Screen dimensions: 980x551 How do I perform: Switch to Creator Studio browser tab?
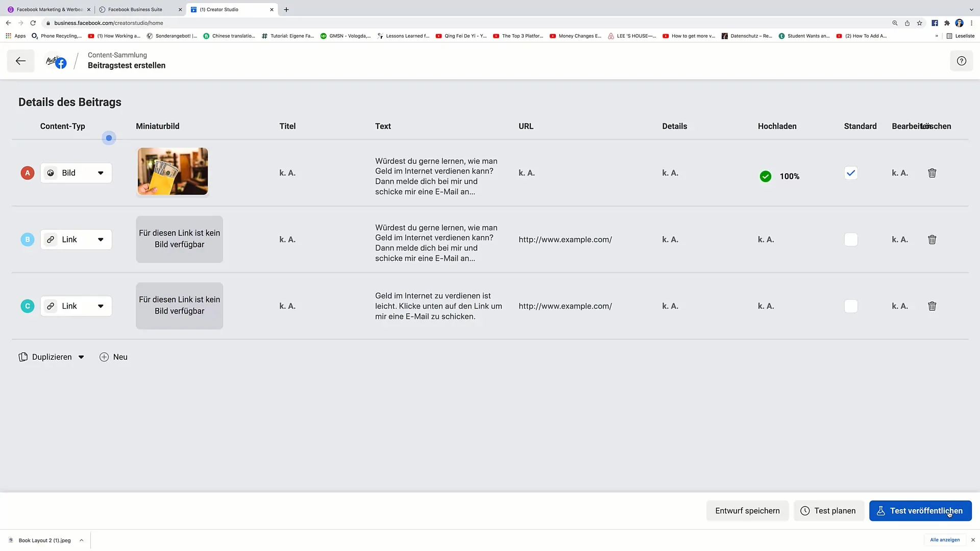coord(219,9)
